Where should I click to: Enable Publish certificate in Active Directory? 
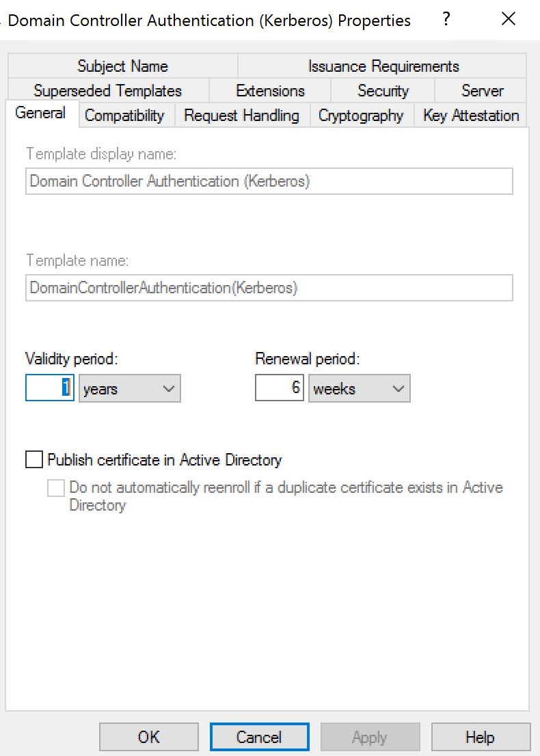34,460
